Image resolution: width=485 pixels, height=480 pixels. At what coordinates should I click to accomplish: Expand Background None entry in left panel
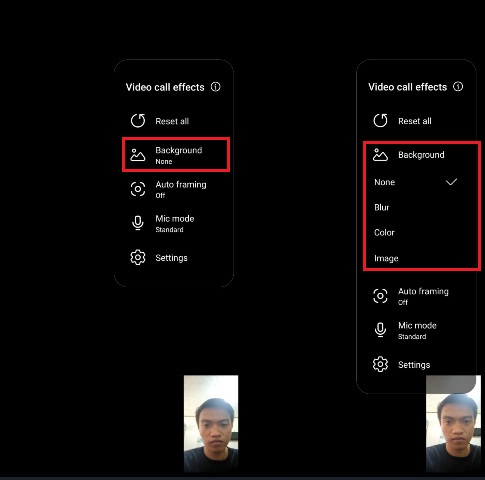176,155
